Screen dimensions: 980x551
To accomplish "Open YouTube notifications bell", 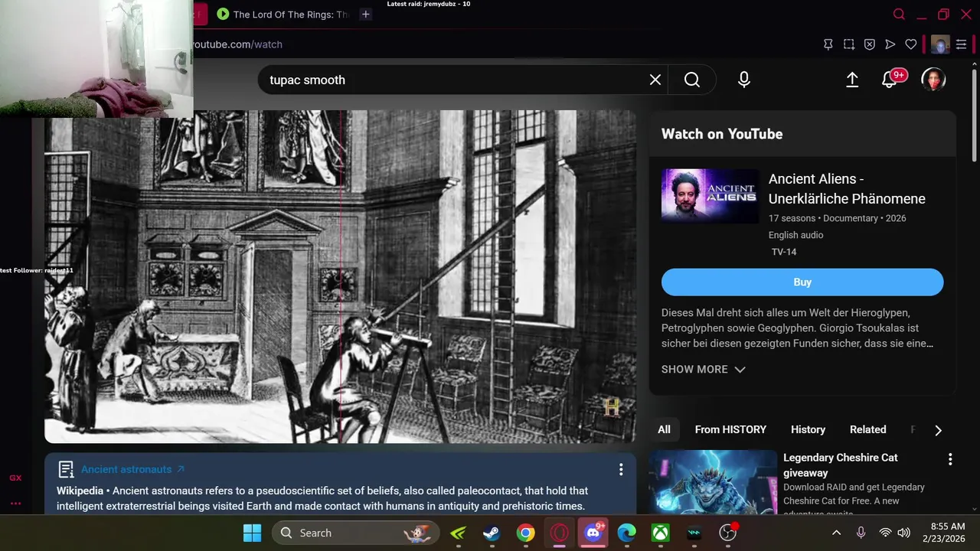I will (890, 80).
